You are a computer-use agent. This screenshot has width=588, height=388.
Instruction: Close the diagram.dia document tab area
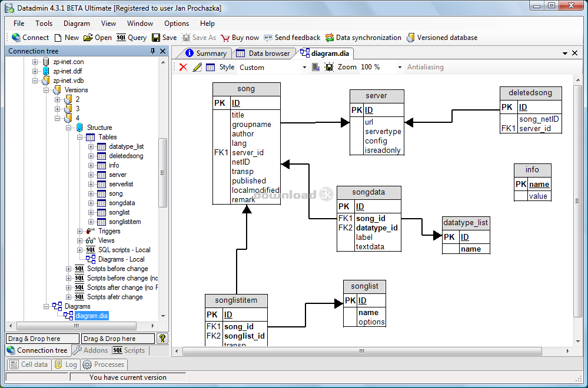pyautogui.click(x=574, y=53)
